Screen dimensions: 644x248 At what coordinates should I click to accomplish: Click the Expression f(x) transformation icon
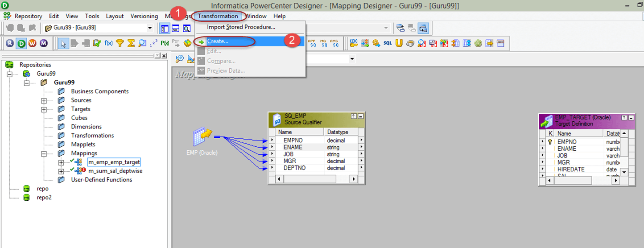(x=108, y=43)
